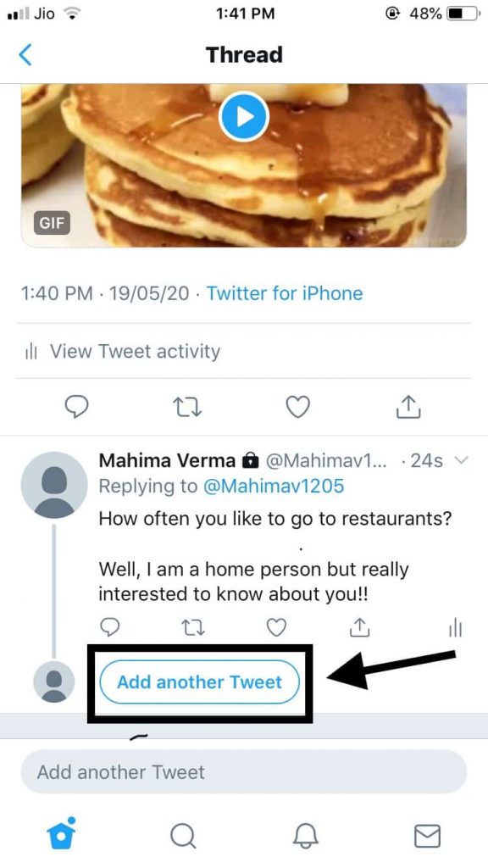
Task: Open the GIF label on the video
Action: click(52, 223)
